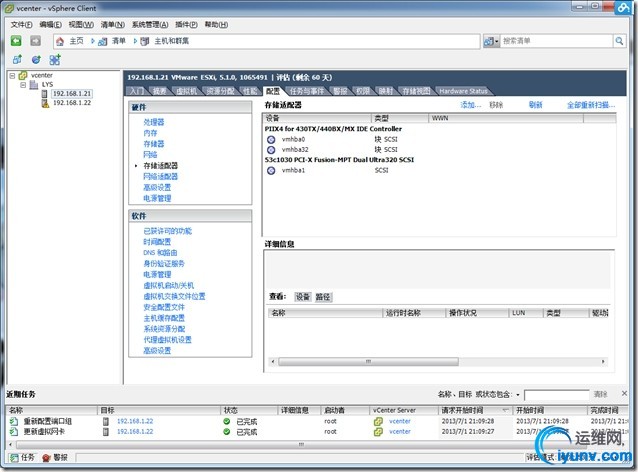Open the 安全配置文件 link

[x=164, y=307]
